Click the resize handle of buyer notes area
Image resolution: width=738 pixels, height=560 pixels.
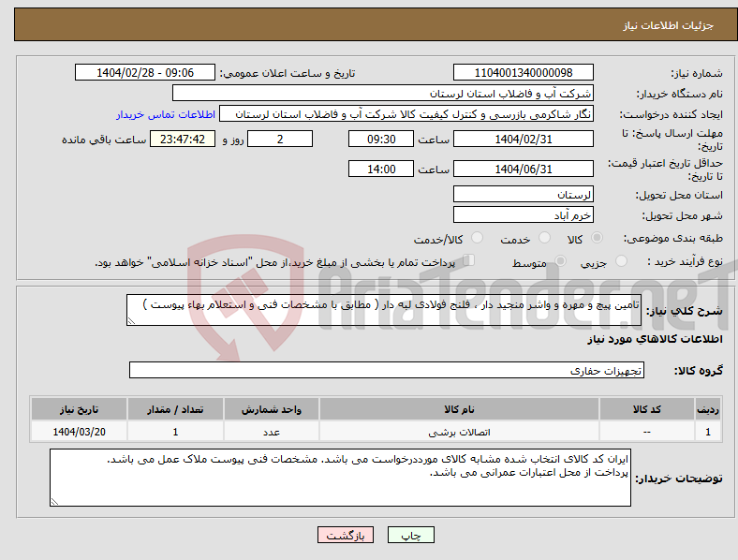[x=54, y=502]
